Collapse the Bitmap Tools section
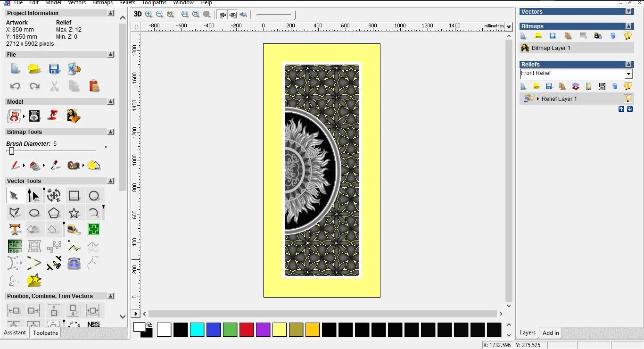The image size is (644, 349). click(x=111, y=132)
